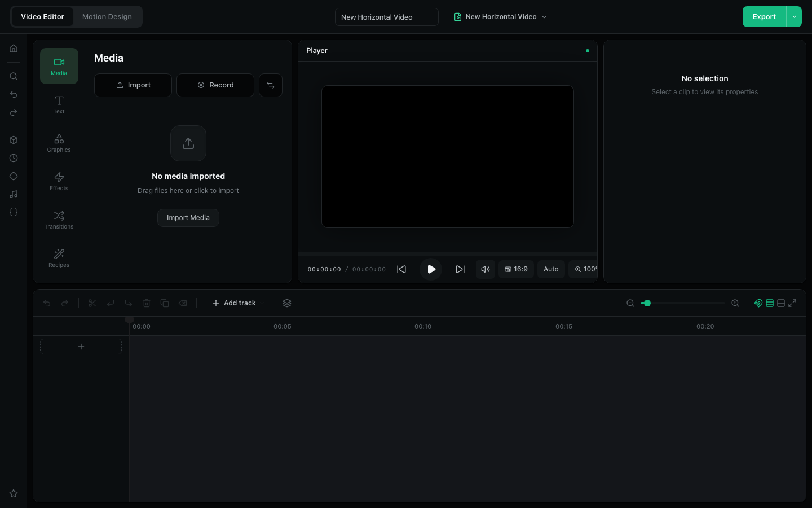This screenshot has height=508, width=812.
Task: Toggle magnet snapping in timeline
Action: coord(758,303)
